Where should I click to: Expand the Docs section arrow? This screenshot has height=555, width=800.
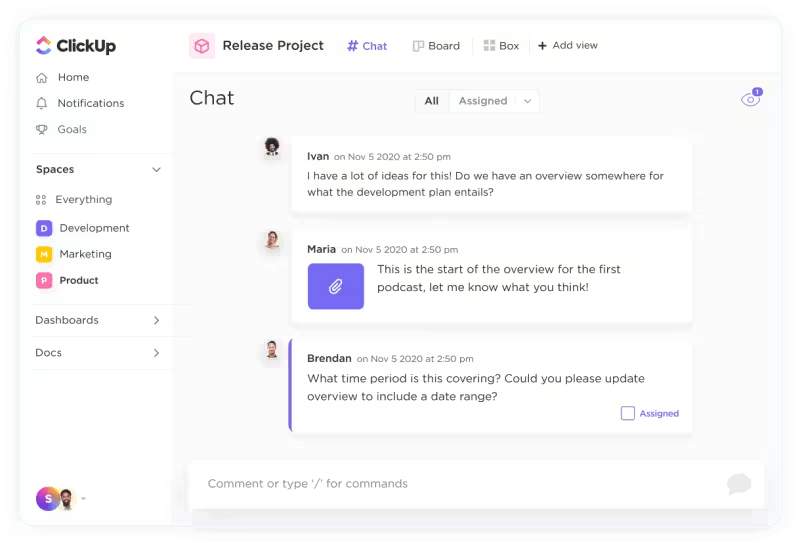click(x=156, y=353)
